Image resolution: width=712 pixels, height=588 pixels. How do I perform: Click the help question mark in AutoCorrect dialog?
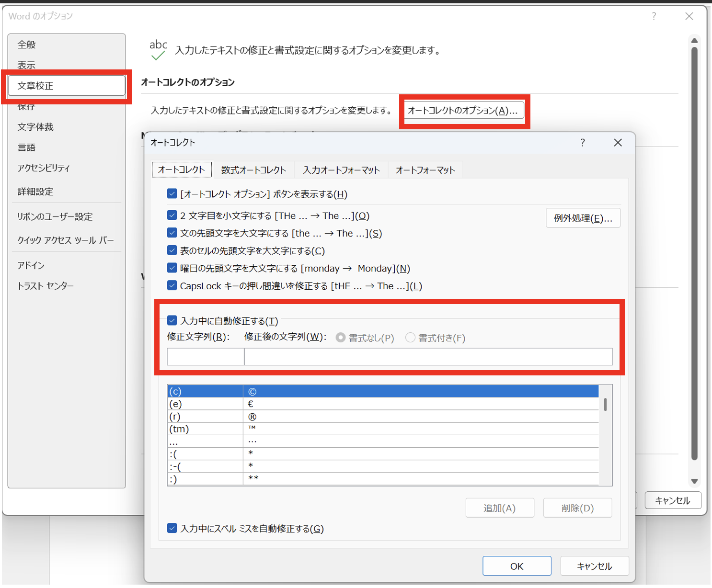[582, 143]
